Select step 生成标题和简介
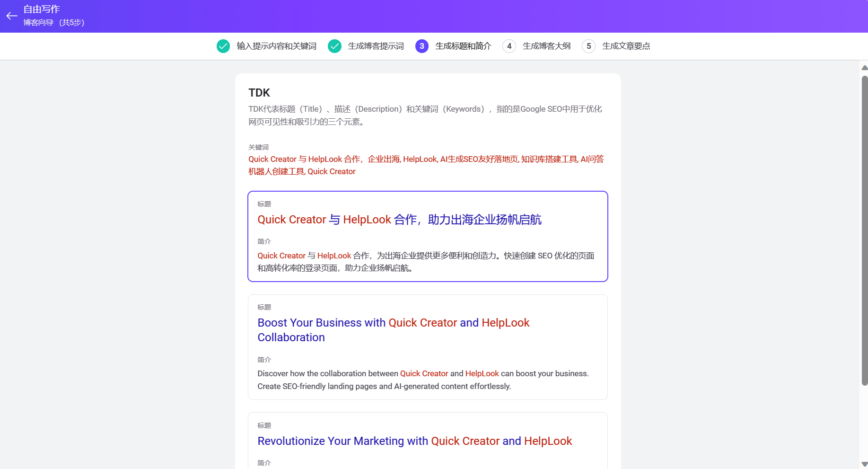 (464, 46)
